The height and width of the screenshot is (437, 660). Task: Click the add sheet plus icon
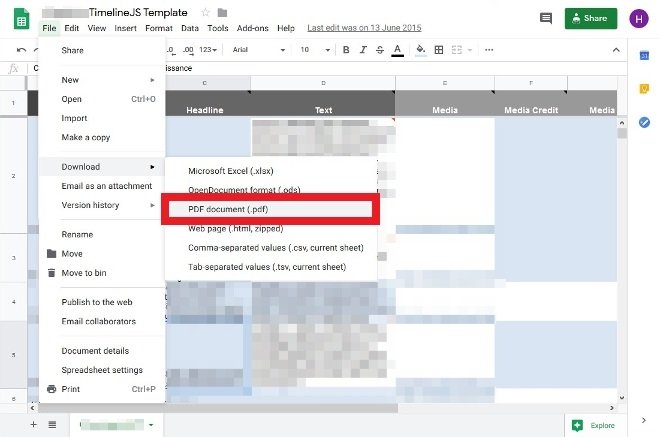tap(33, 424)
